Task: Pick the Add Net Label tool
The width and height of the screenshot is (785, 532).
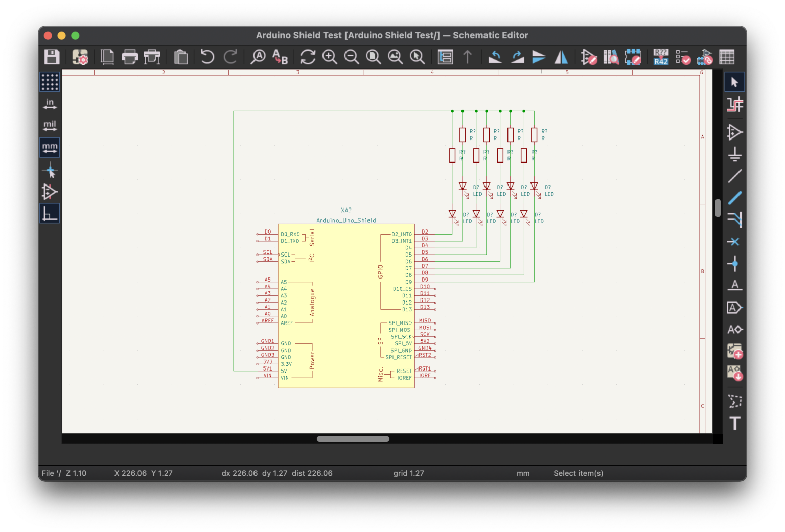Action: (734, 285)
